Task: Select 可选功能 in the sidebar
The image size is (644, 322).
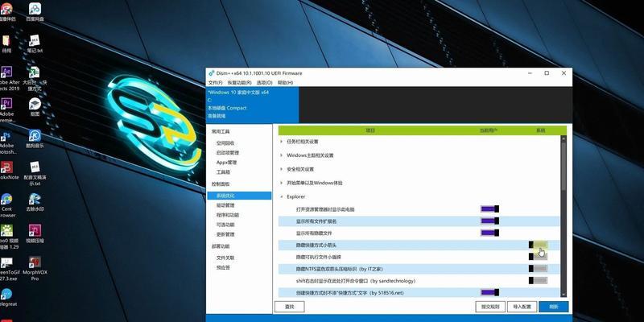Action: coord(225,225)
